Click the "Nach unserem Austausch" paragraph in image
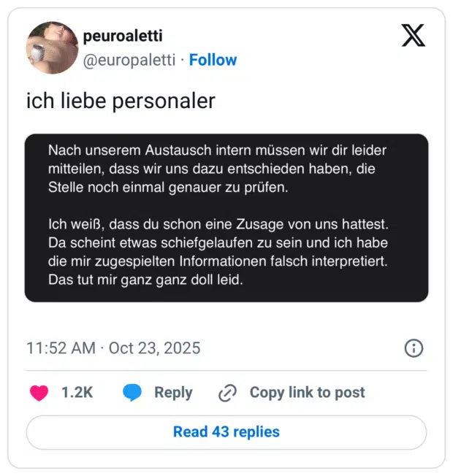 pos(217,169)
